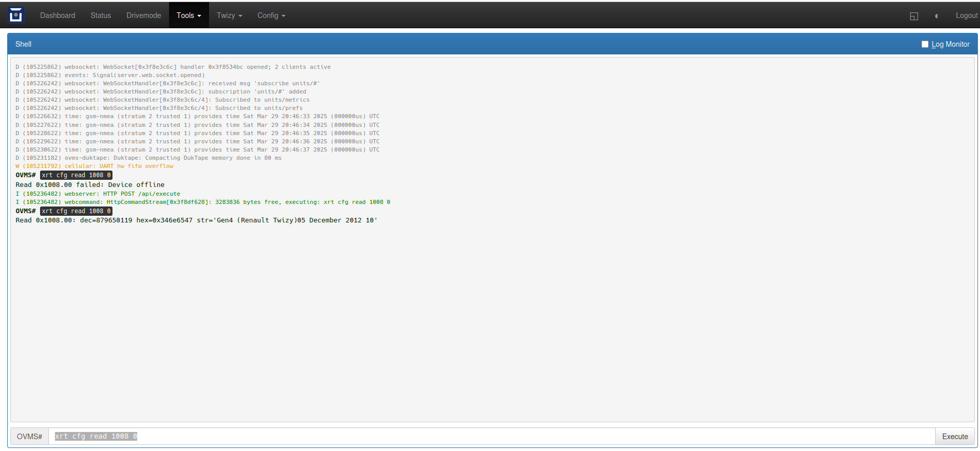Screen dimensions: 980x451
Task: Toggle fullscreen window layout icon
Action: (x=914, y=16)
